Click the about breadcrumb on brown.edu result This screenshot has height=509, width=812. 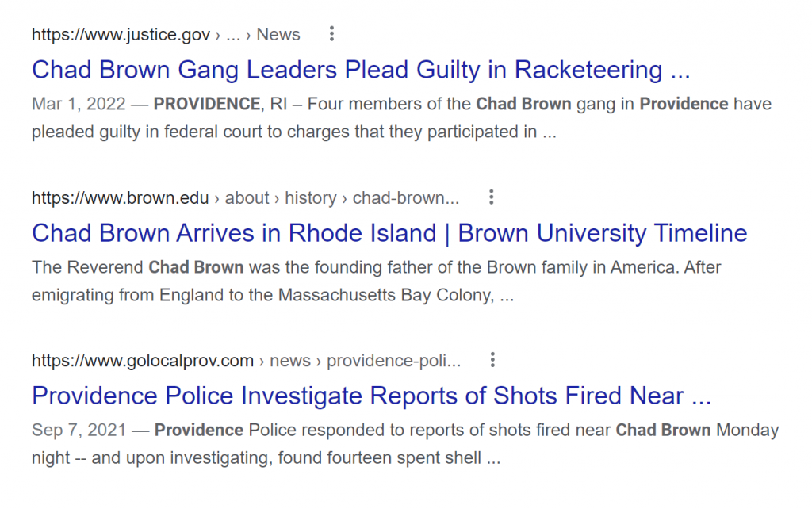click(247, 197)
